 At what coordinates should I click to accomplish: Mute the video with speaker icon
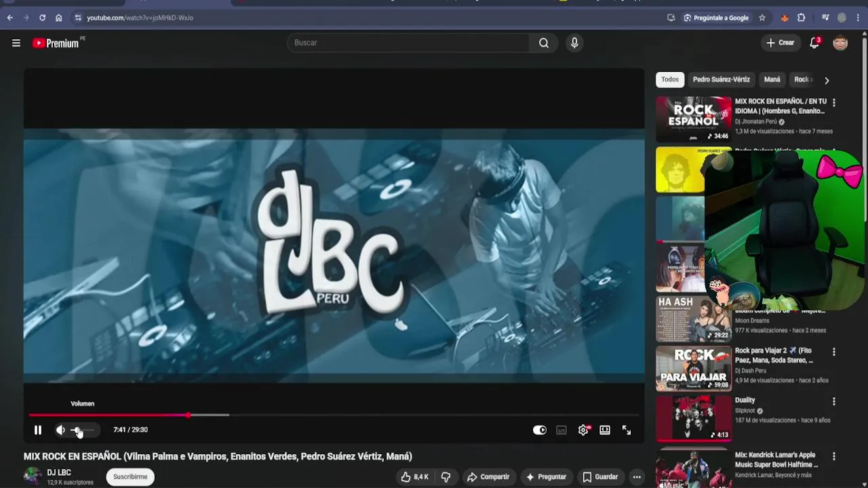(x=60, y=430)
